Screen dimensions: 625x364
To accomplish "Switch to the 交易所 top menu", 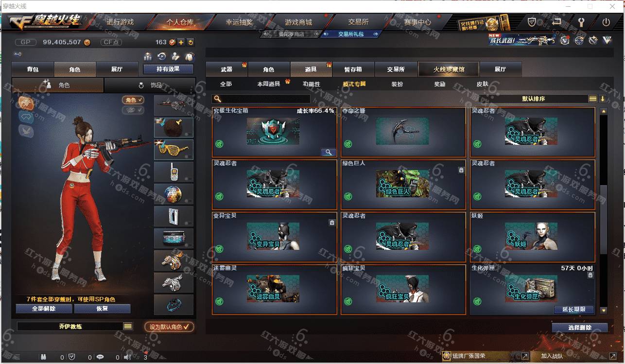I will click(x=358, y=22).
